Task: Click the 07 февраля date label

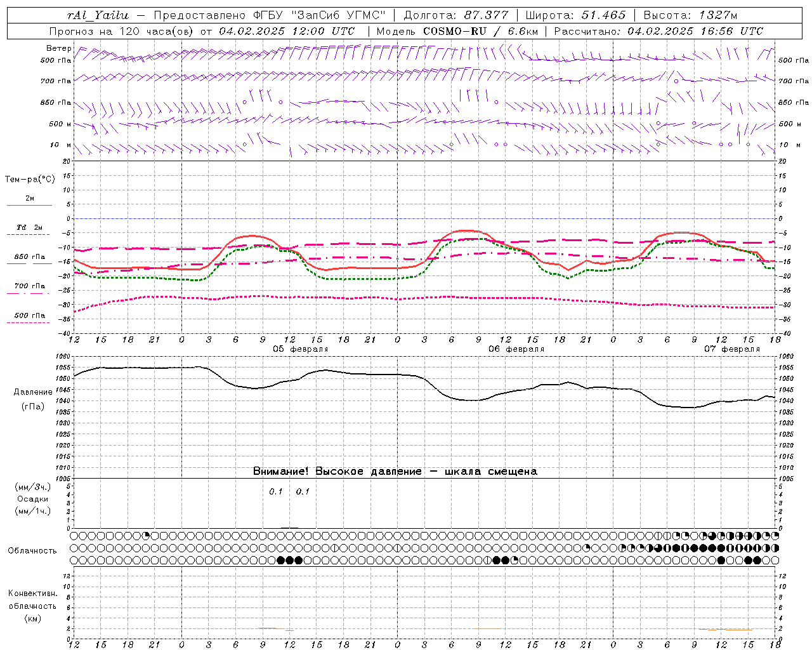Action: [x=732, y=349]
